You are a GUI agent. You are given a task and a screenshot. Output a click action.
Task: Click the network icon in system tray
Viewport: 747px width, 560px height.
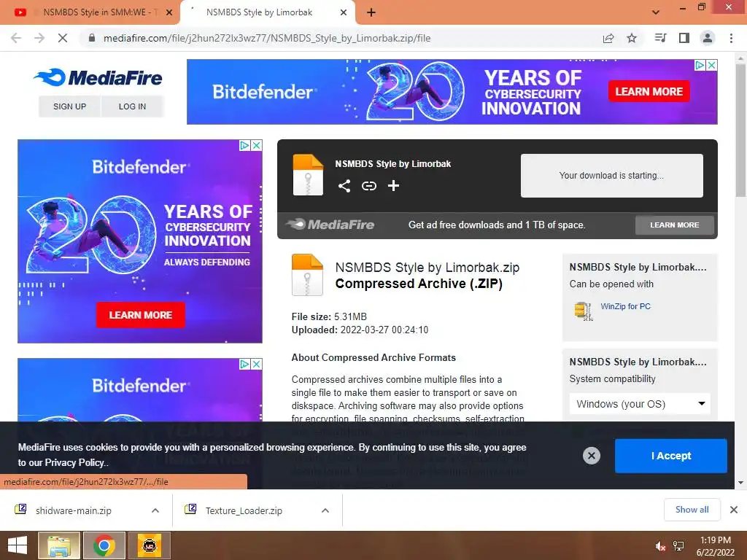[678, 546]
